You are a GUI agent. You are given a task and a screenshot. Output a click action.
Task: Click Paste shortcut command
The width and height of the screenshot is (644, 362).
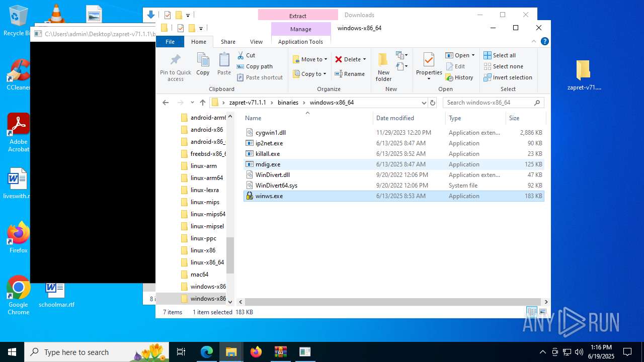(260, 77)
